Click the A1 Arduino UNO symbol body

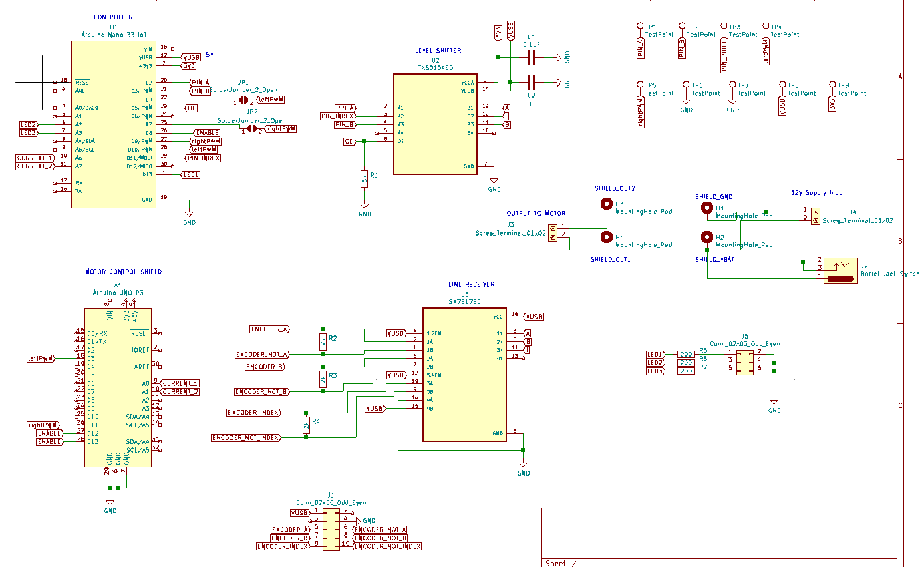[118, 387]
